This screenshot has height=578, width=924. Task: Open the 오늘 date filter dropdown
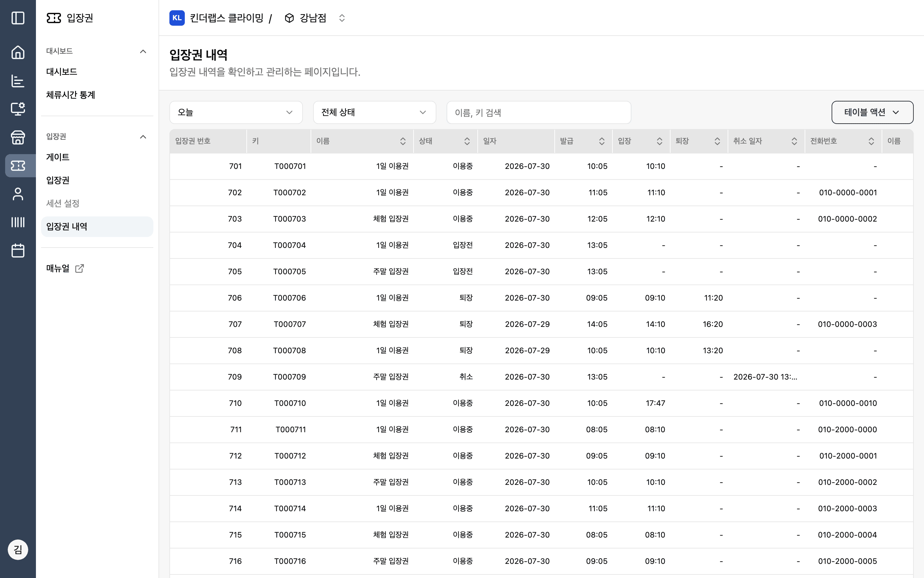(236, 112)
